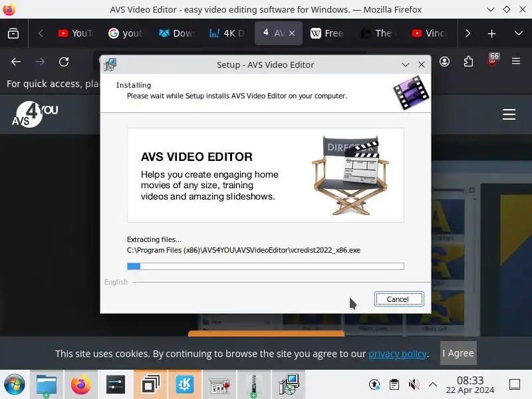532x399 pixels.
Task: Click the Setup installer icon in title bar
Action: [x=110, y=65]
